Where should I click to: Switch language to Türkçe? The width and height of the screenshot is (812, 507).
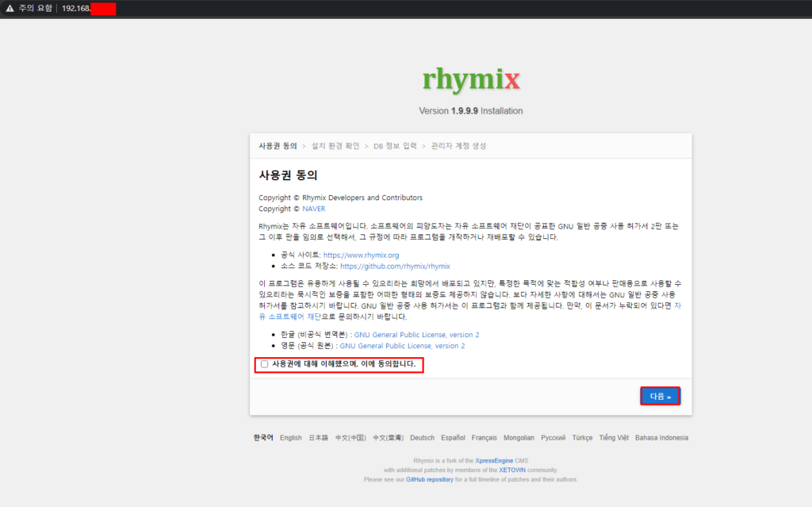tap(582, 437)
